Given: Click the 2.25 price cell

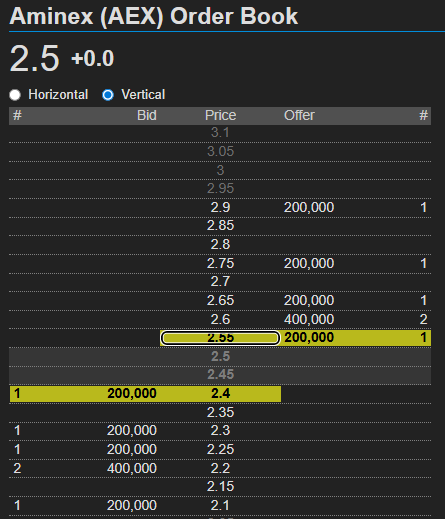Looking at the screenshot, I should point(220,450).
